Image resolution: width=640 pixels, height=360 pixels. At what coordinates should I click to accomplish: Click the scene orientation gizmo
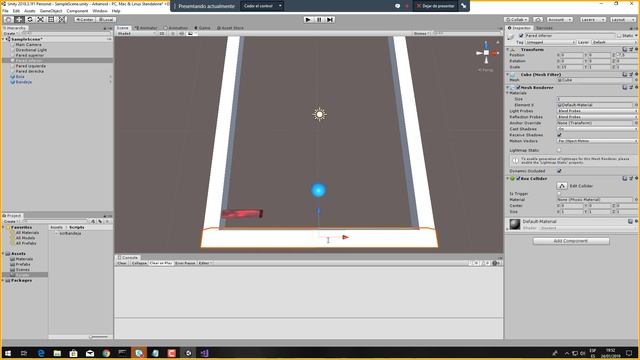486,53
